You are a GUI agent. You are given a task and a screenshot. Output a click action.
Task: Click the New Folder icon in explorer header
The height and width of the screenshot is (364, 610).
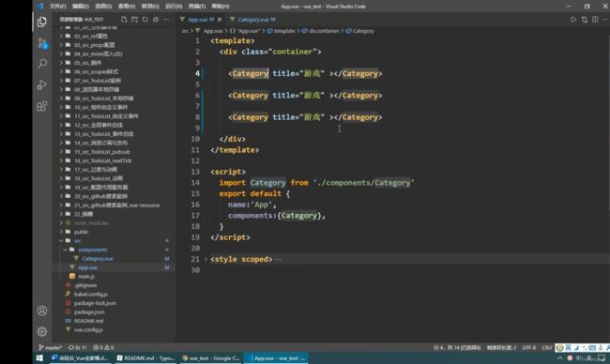point(134,20)
